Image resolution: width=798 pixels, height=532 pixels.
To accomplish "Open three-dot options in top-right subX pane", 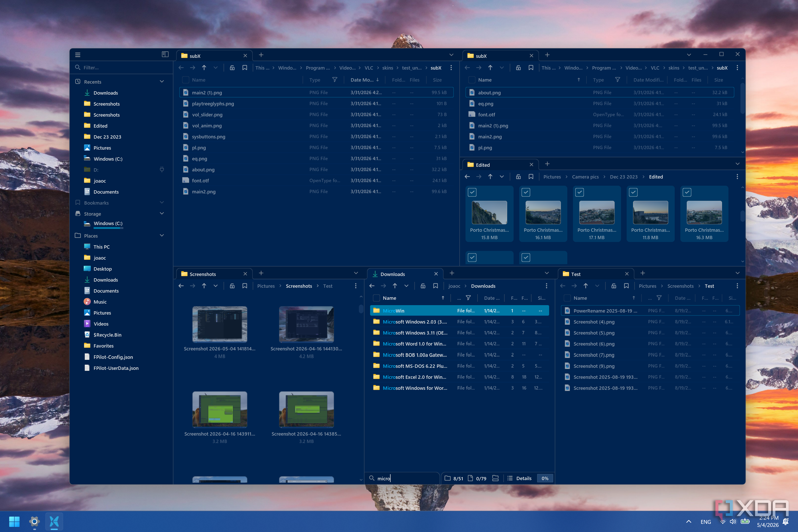I will pyautogui.click(x=737, y=68).
